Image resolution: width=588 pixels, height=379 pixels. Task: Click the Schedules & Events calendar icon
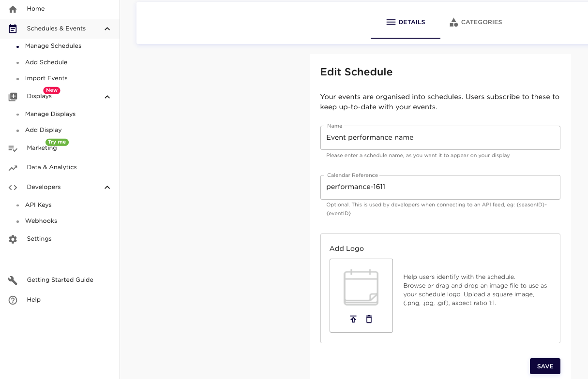(x=13, y=29)
